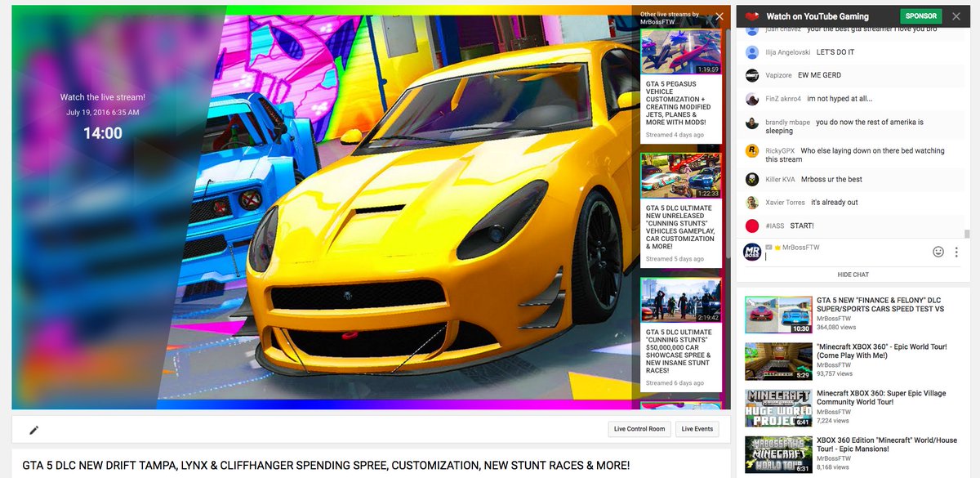Click the MrBossFTW avatar in chat input
Screen dimensions: 980x478
click(752, 252)
